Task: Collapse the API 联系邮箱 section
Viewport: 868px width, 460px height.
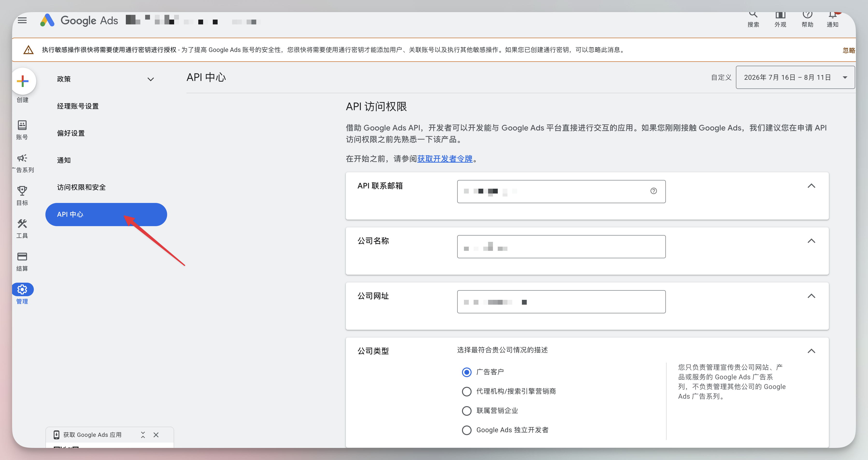Action: point(811,186)
